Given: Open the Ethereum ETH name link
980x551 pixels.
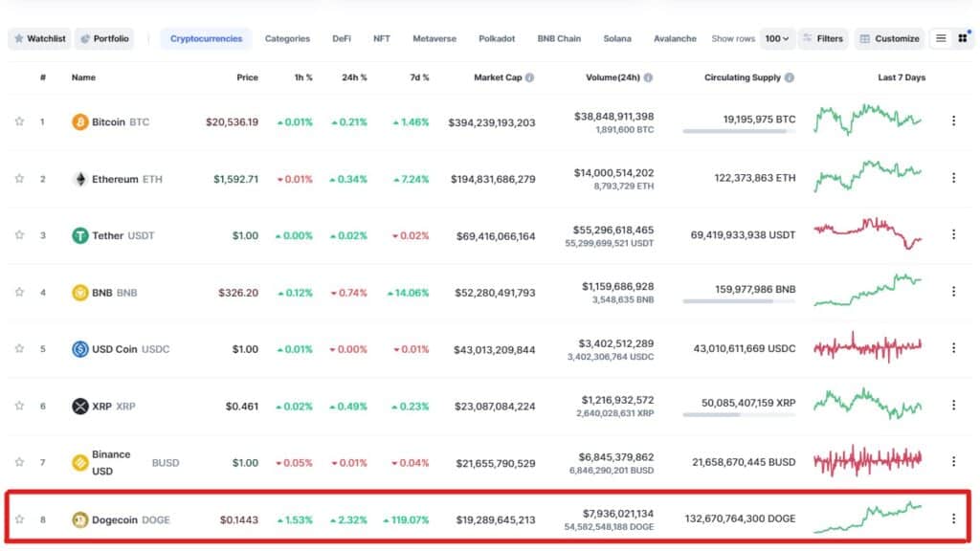Looking at the screenshot, I should coord(127,179).
